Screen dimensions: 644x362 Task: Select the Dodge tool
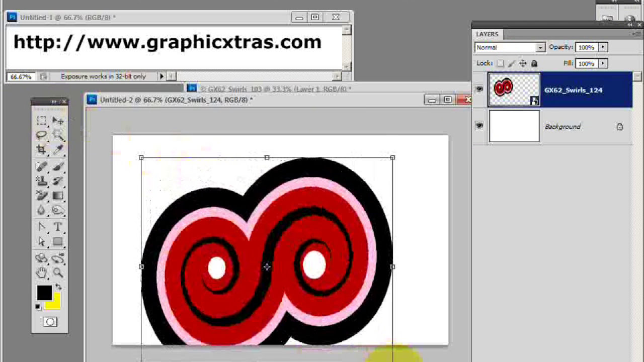point(58,210)
